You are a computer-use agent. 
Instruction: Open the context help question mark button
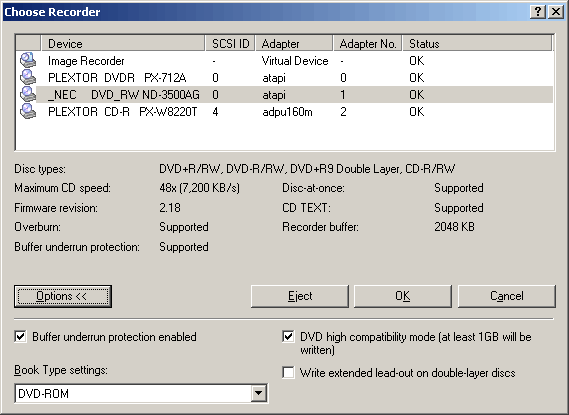[x=538, y=12]
